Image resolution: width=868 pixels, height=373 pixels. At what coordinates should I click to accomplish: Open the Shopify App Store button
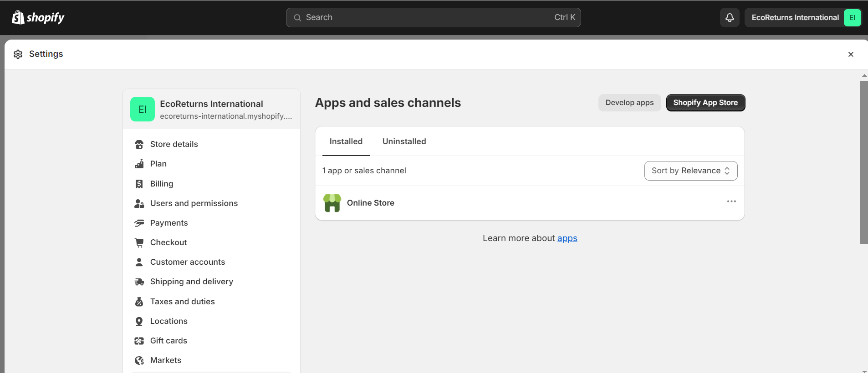(705, 103)
